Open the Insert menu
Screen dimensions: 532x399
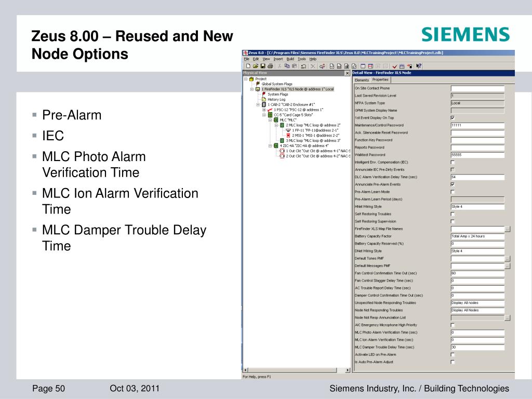coord(278,59)
